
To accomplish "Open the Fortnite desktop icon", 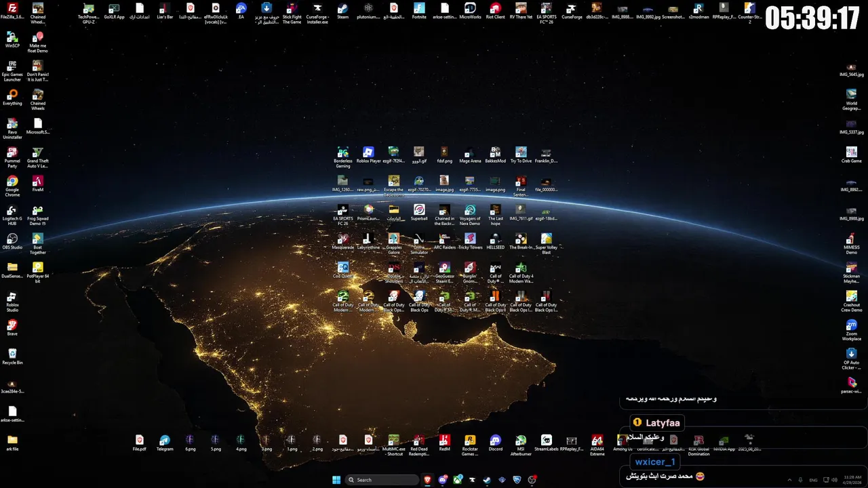I will [419, 11].
